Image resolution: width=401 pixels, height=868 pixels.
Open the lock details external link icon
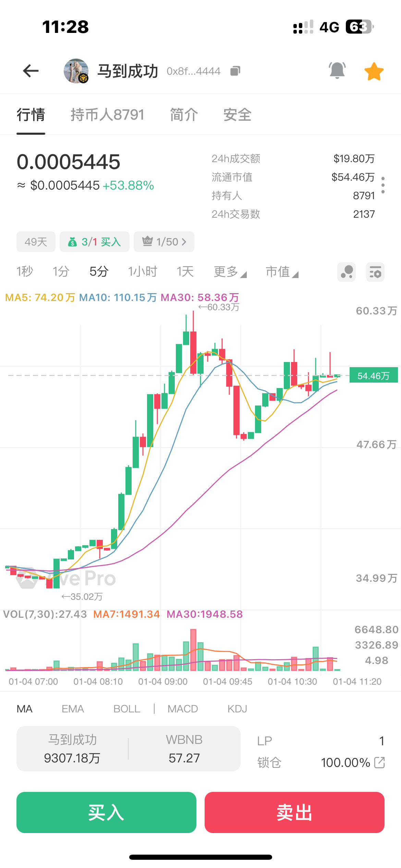379,762
